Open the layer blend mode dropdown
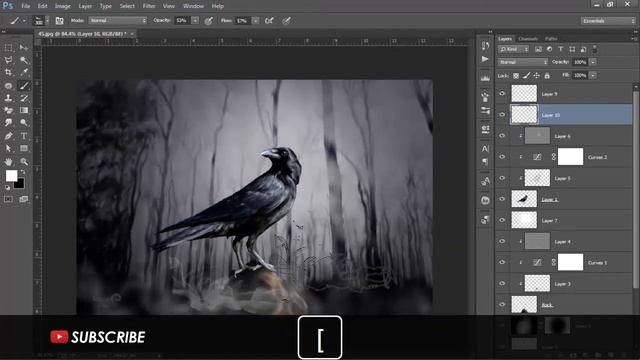 (x=523, y=62)
